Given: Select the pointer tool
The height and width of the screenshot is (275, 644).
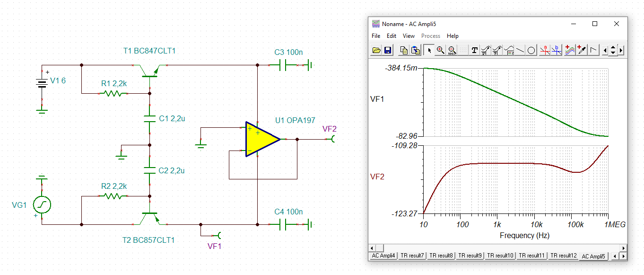Looking at the screenshot, I should click(x=429, y=50).
